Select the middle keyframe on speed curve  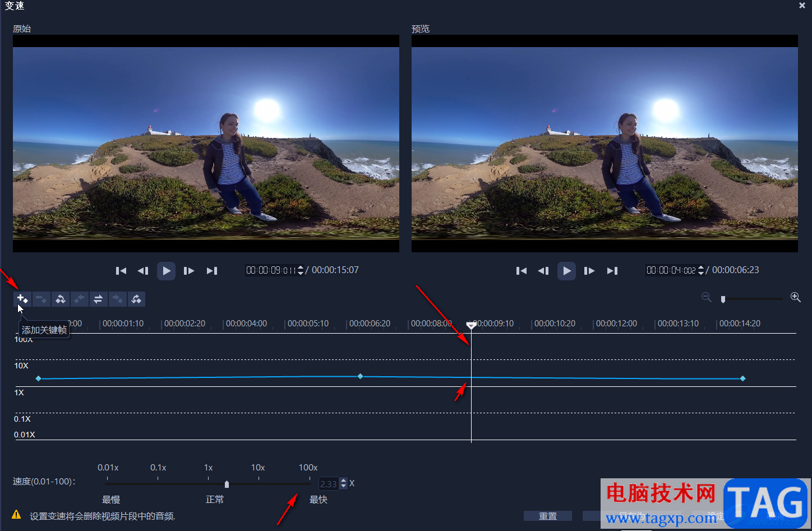(x=360, y=376)
